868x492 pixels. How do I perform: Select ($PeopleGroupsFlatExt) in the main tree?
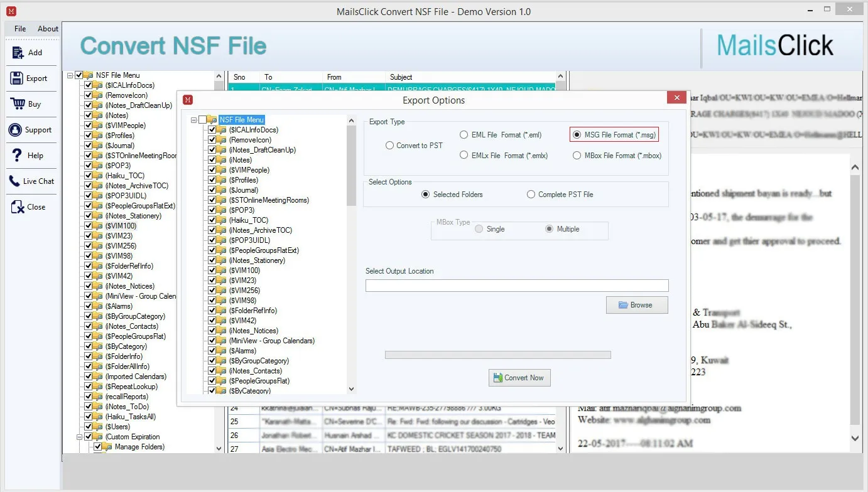point(140,206)
